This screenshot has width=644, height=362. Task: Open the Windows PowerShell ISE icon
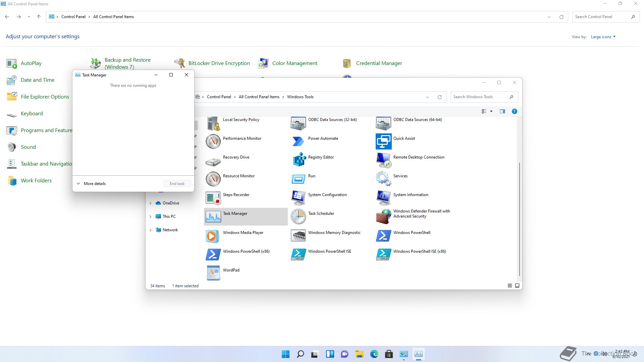[x=298, y=254]
